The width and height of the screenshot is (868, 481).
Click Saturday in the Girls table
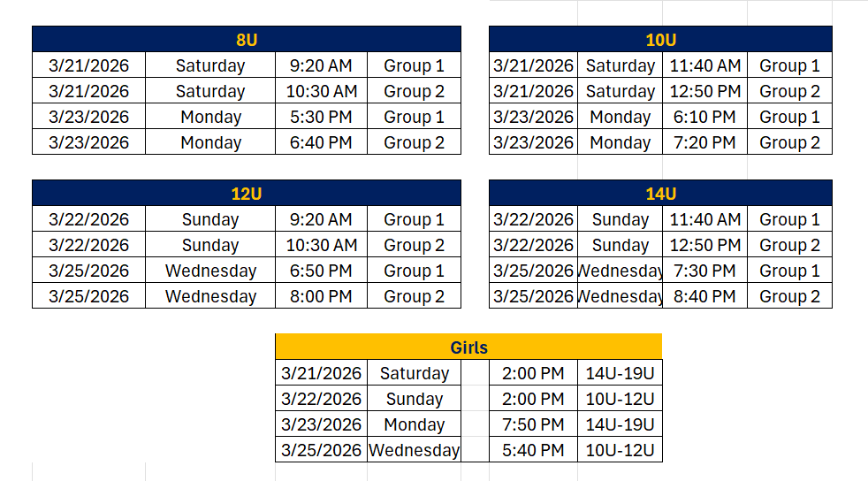[414, 373]
